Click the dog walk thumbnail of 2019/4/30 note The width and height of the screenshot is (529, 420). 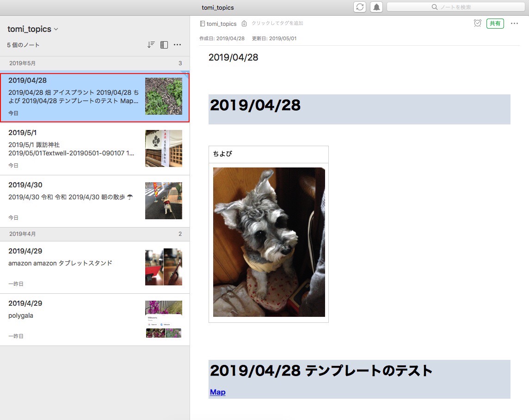164,201
